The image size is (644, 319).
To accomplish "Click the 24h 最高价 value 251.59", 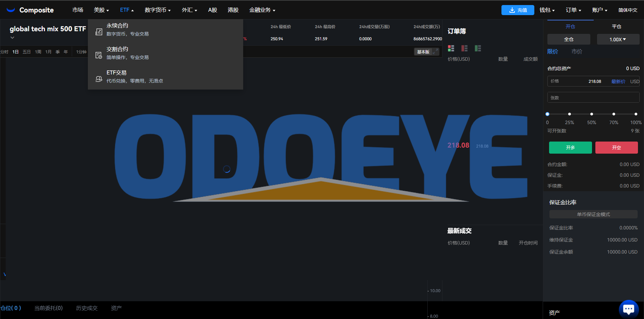I will coord(321,39).
